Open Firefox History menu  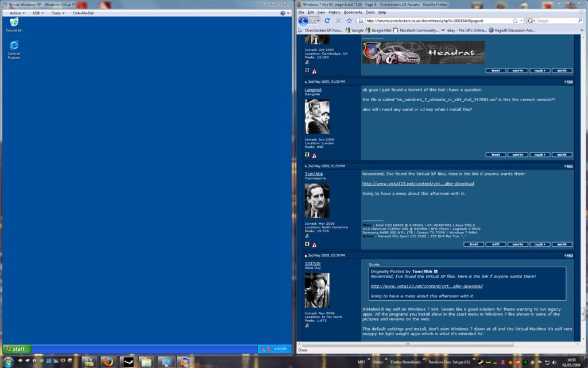tap(335, 12)
